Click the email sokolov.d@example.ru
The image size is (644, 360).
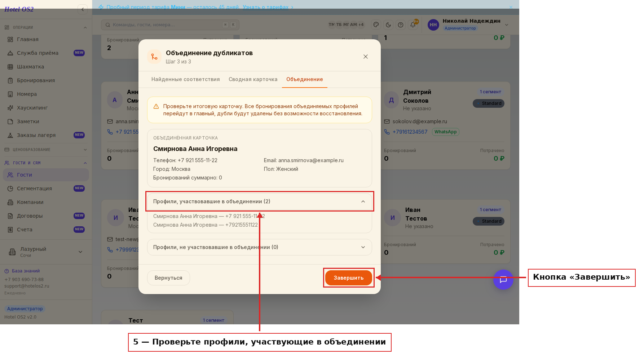coord(420,121)
